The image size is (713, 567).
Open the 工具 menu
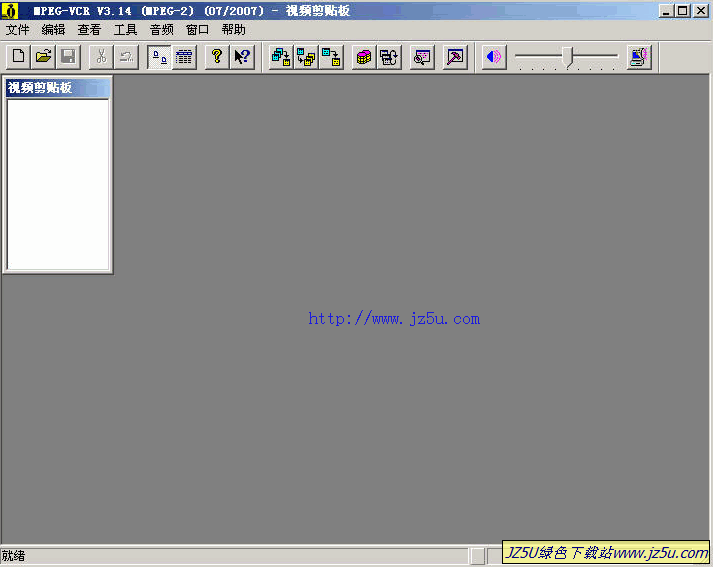pyautogui.click(x=126, y=30)
